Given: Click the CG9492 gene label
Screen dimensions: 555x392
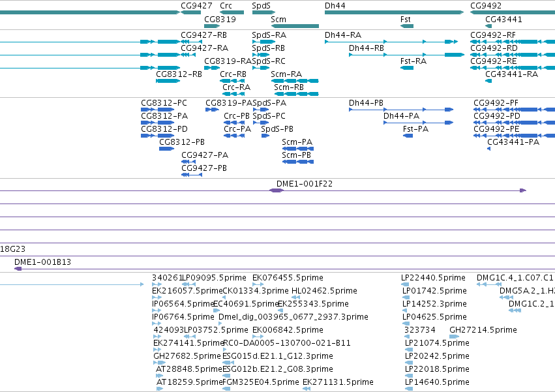Looking at the screenshot, I should (486, 6).
